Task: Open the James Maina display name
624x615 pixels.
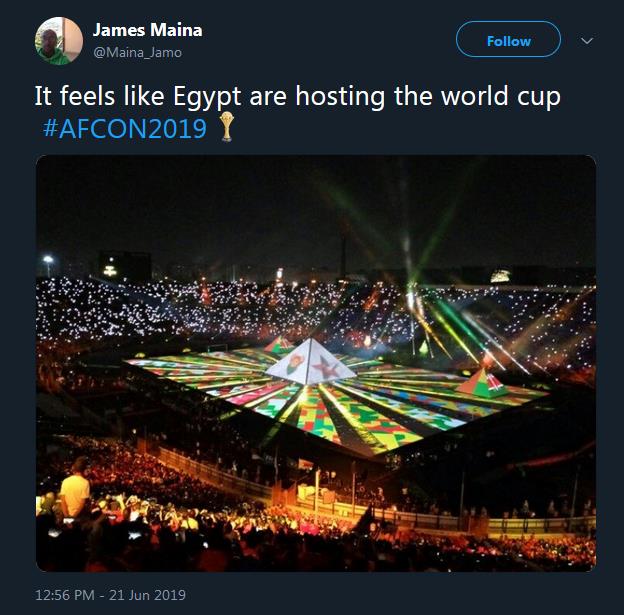Action: pos(147,30)
